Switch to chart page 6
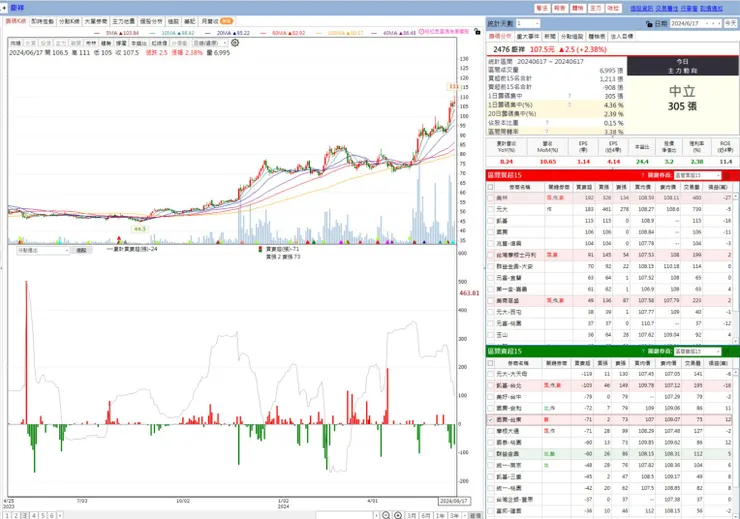Viewport: 740px width, 519px height. (51, 516)
